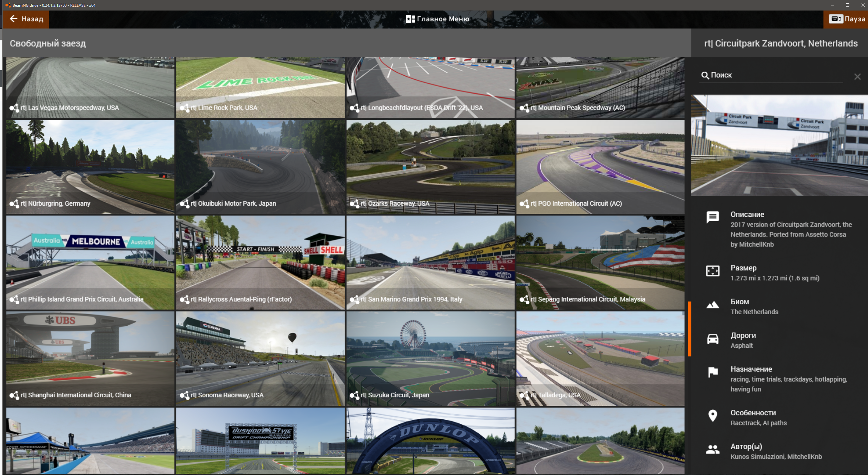
Task: Click the Racetrack, AI paths text
Action: pyautogui.click(x=758, y=423)
